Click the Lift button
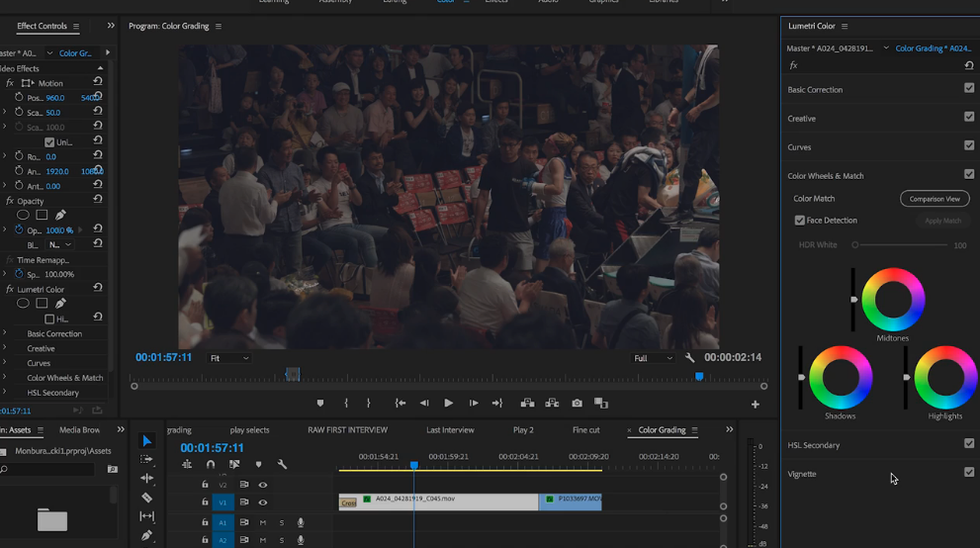The width and height of the screenshot is (980, 548). (x=527, y=403)
